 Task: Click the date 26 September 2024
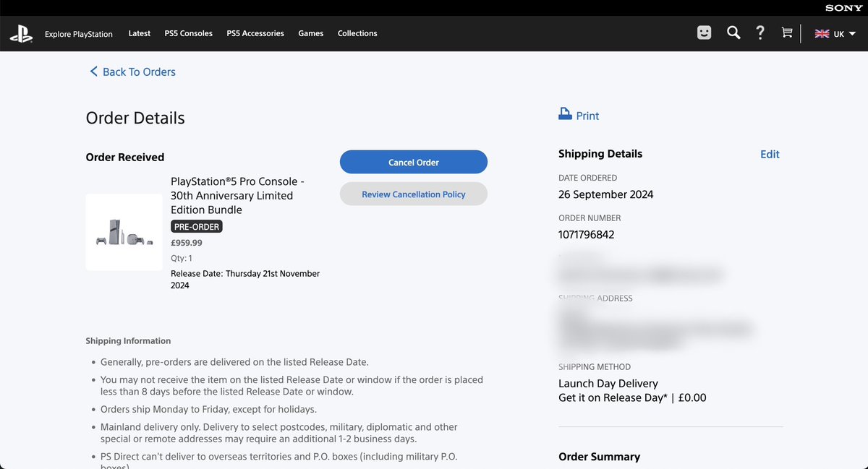pyautogui.click(x=606, y=194)
